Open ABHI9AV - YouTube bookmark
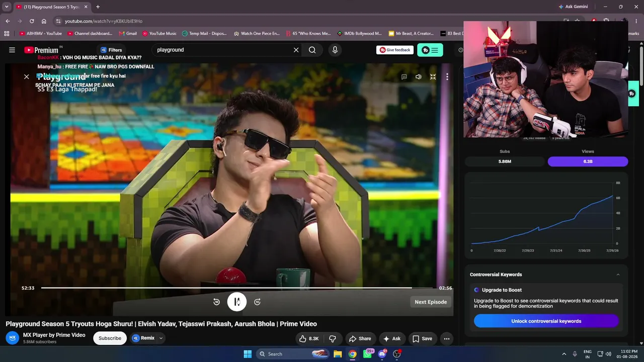The width and height of the screenshot is (644, 362). pos(41,34)
